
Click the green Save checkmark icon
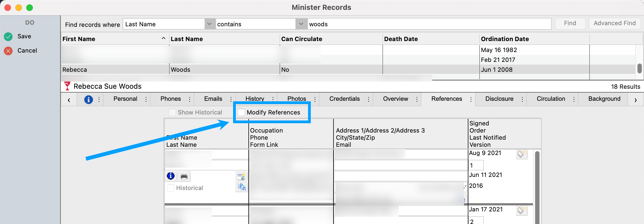[x=8, y=36]
